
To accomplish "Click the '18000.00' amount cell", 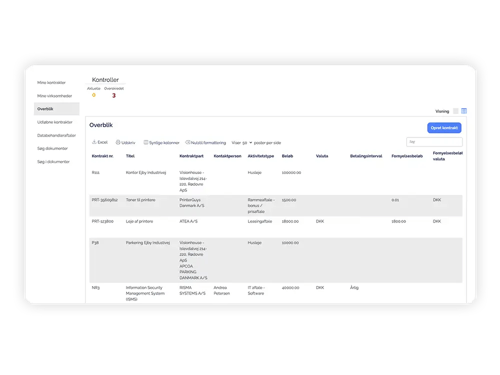I will coord(290,221).
